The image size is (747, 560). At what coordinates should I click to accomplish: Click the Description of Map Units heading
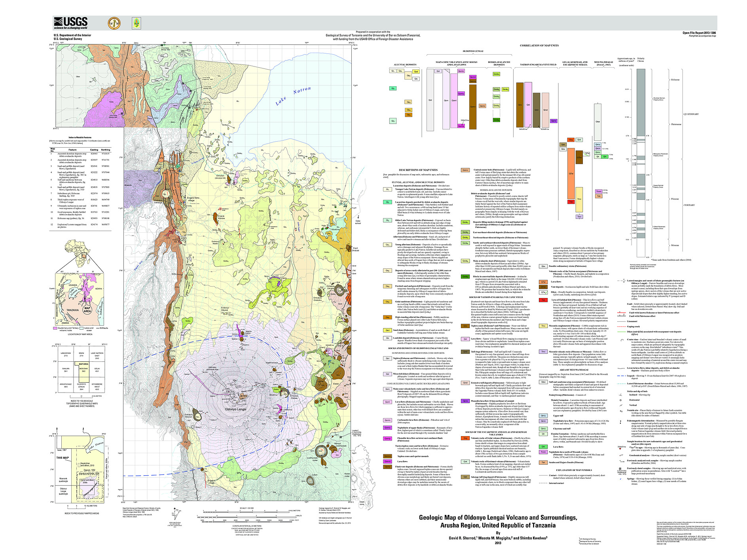[x=418, y=170]
